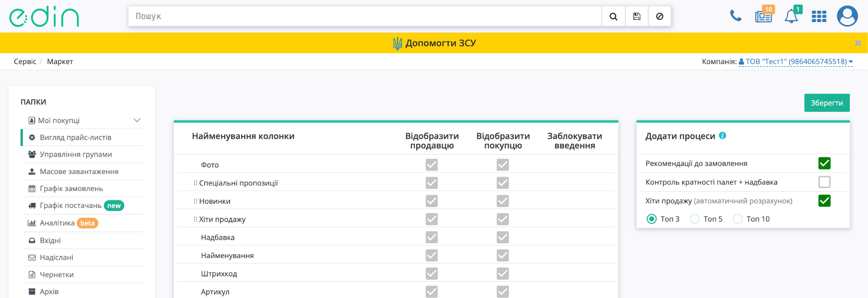868x298 pixels.
Task: Click the document icon of Чернетки
Action: [x=32, y=275]
